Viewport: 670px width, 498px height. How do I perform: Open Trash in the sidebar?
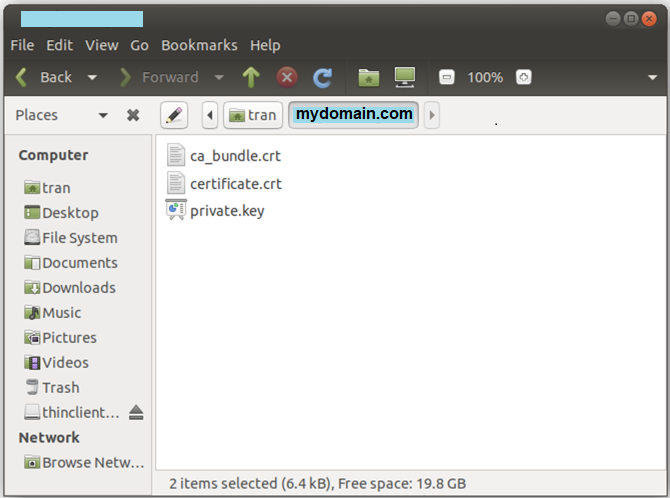coord(52,387)
